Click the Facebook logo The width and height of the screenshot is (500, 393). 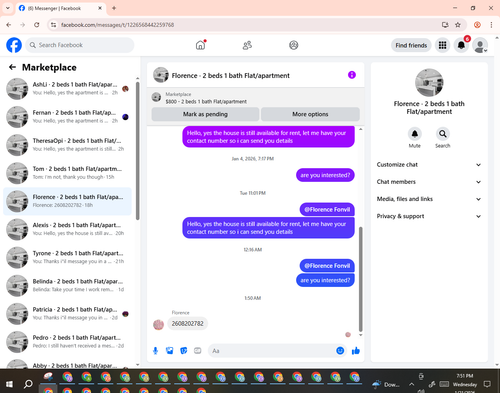tap(14, 45)
